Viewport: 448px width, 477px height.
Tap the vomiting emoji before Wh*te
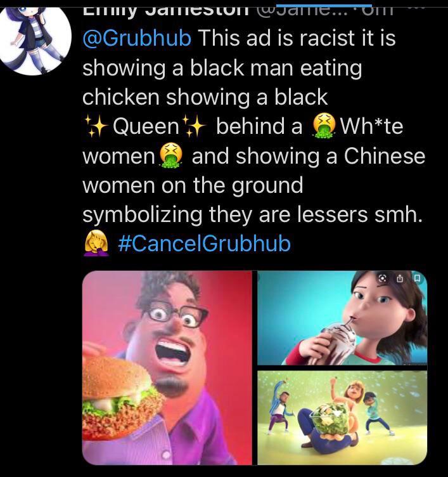point(324,126)
